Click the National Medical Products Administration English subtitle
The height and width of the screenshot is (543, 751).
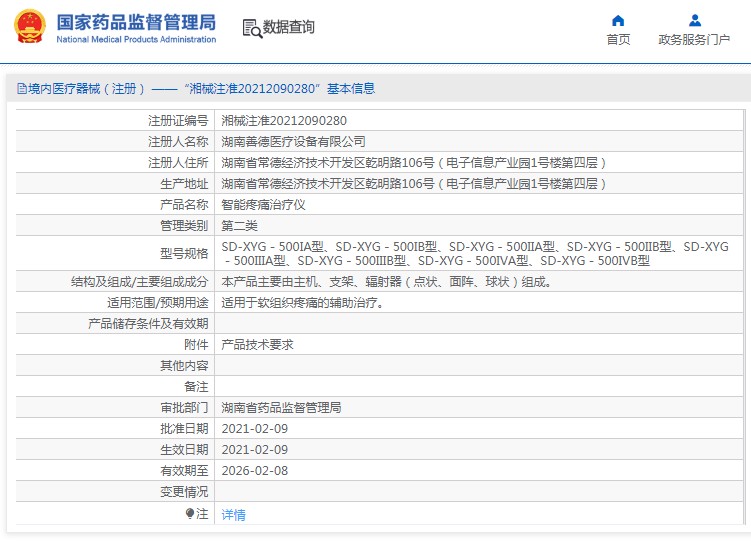click(x=135, y=40)
